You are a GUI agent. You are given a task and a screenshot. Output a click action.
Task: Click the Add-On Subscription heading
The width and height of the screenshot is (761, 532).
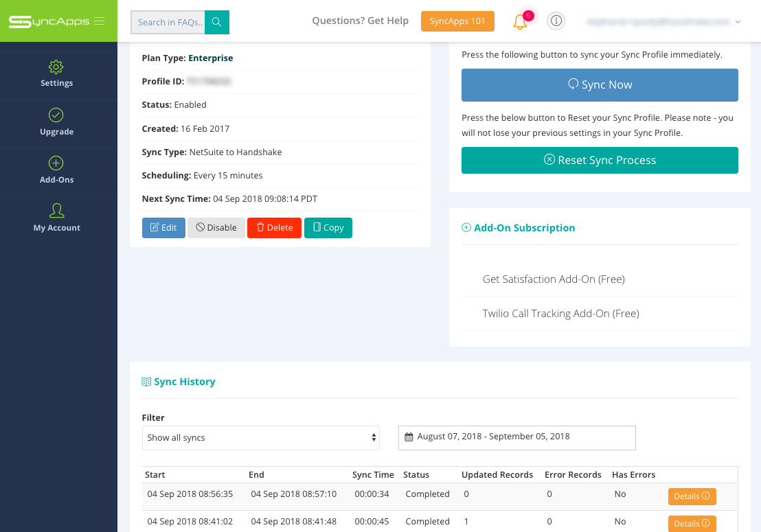coord(524,228)
